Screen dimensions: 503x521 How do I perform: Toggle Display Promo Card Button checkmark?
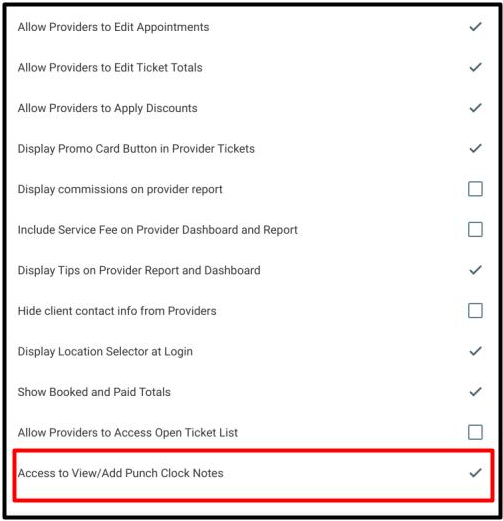[475, 148]
